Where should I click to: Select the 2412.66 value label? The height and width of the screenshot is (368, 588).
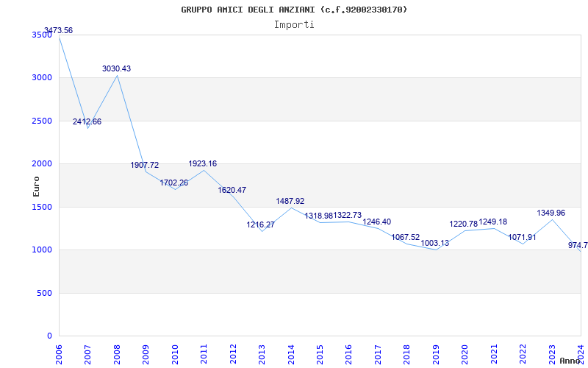(x=87, y=121)
